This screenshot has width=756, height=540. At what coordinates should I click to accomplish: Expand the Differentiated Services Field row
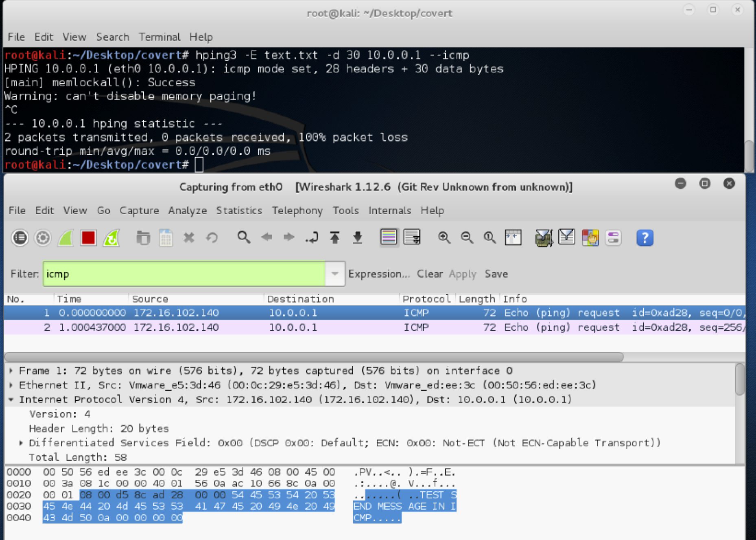[x=21, y=443]
